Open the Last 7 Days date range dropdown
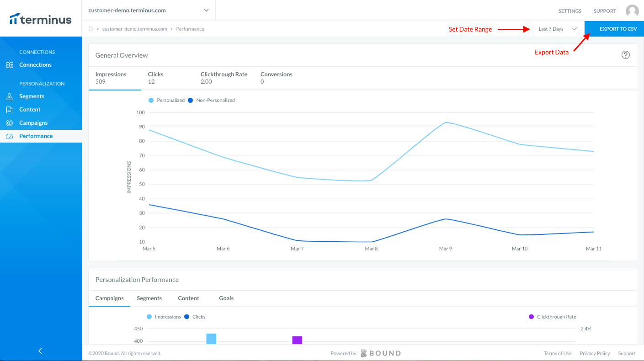Image resolution: width=644 pixels, height=361 pixels. pyautogui.click(x=556, y=29)
